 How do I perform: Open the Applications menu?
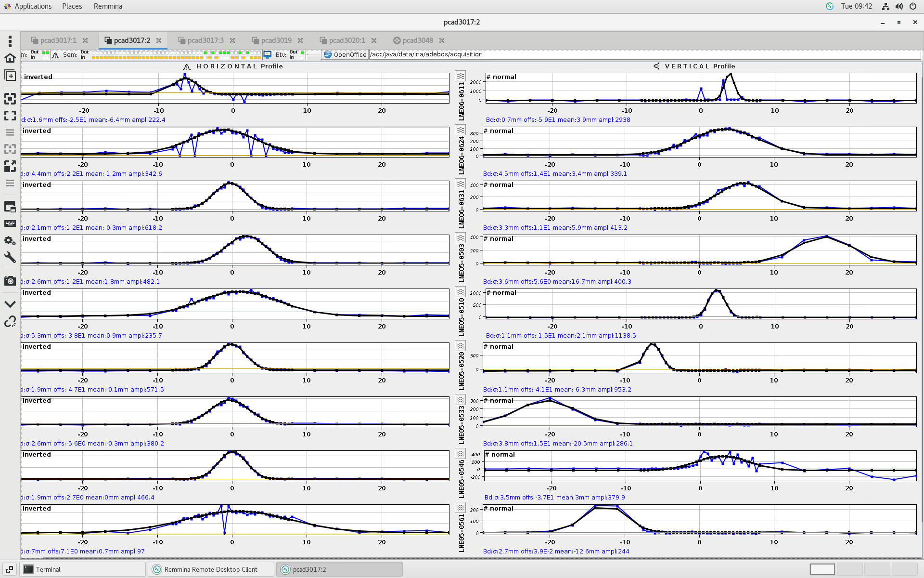32,6
